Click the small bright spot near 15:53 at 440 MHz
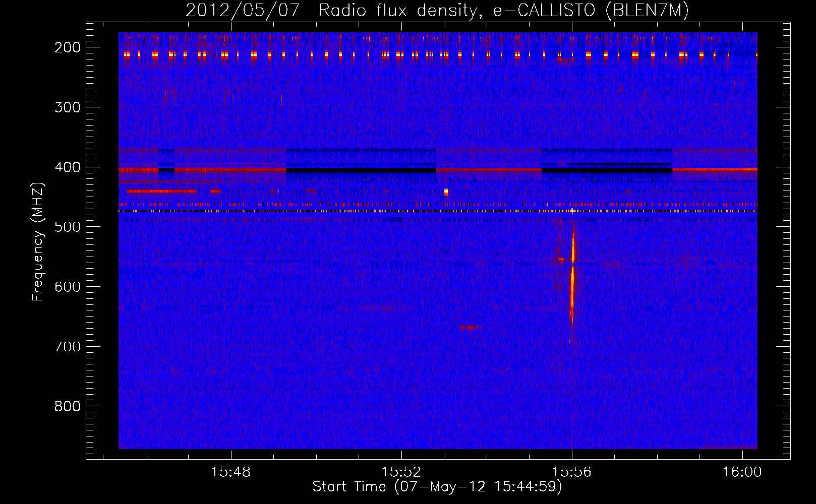This screenshot has height=504, width=816. pos(446,192)
